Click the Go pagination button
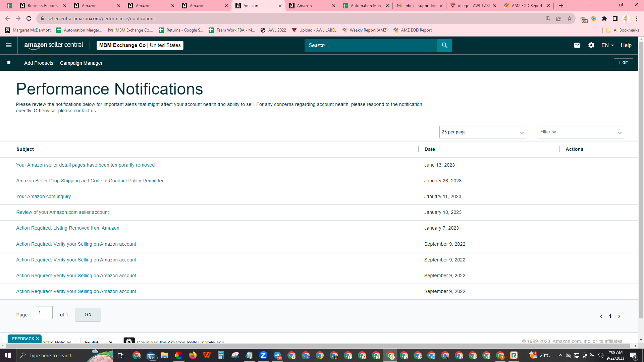This screenshot has height=362, width=644. tap(88, 314)
